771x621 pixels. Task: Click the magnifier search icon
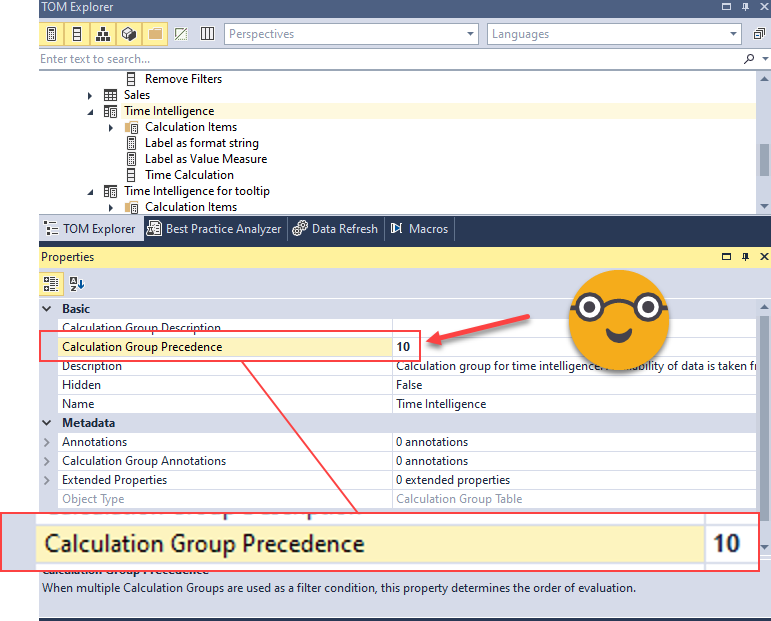click(750, 59)
